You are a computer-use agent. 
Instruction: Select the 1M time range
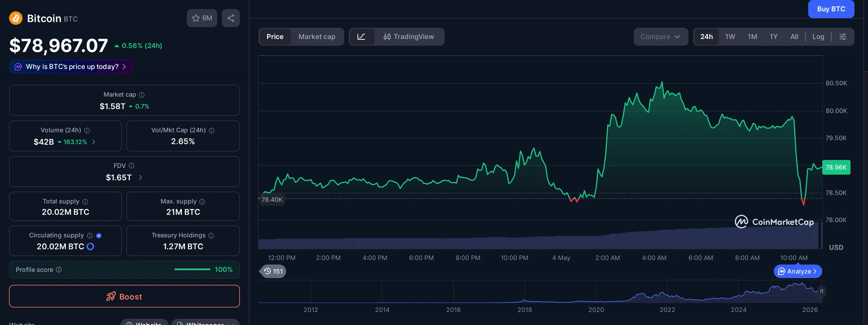click(752, 37)
